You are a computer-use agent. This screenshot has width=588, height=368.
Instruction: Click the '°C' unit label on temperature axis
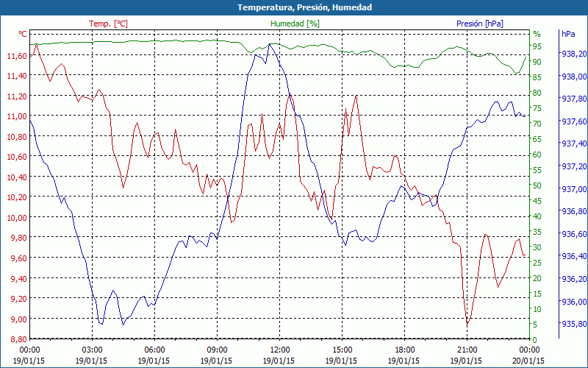pos(23,34)
